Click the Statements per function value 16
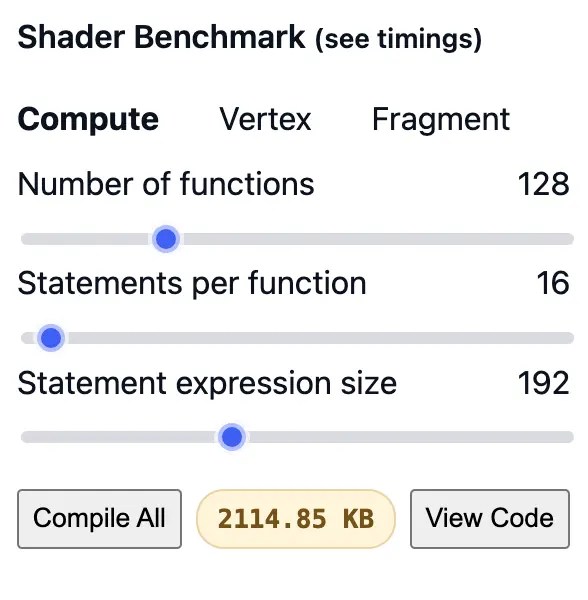 (x=553, y=284)
